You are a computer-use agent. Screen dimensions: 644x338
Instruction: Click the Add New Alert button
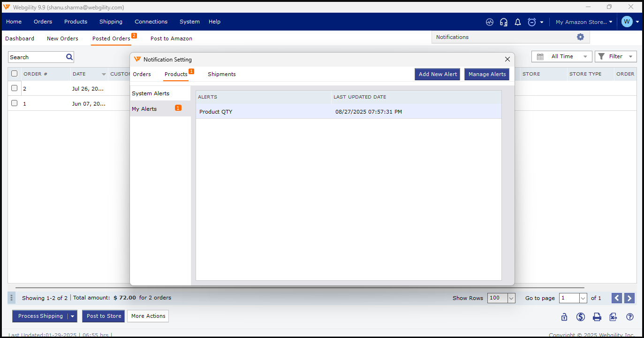(x=437, y=74)
